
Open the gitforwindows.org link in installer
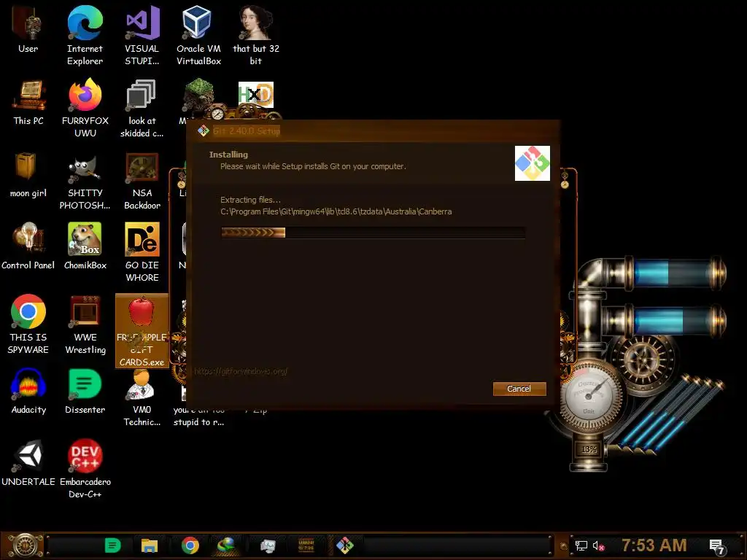pyautogui.click(x=241, y=371)
